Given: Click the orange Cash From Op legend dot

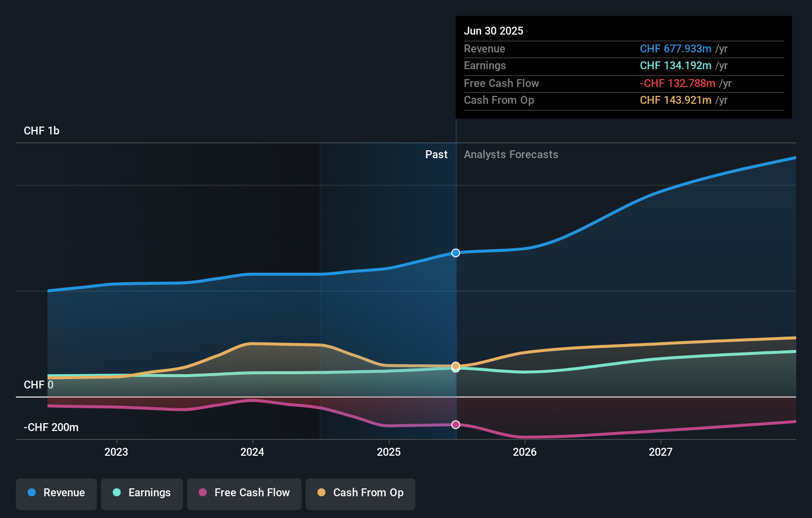Looking at the screenshot, I should [322, 493].
